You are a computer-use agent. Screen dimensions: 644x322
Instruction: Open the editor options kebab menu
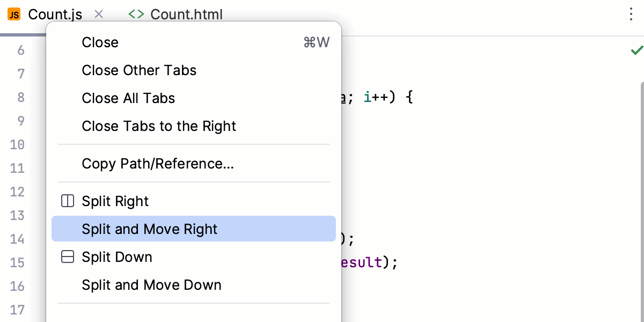pyautogui.click(x=631, y=14)
